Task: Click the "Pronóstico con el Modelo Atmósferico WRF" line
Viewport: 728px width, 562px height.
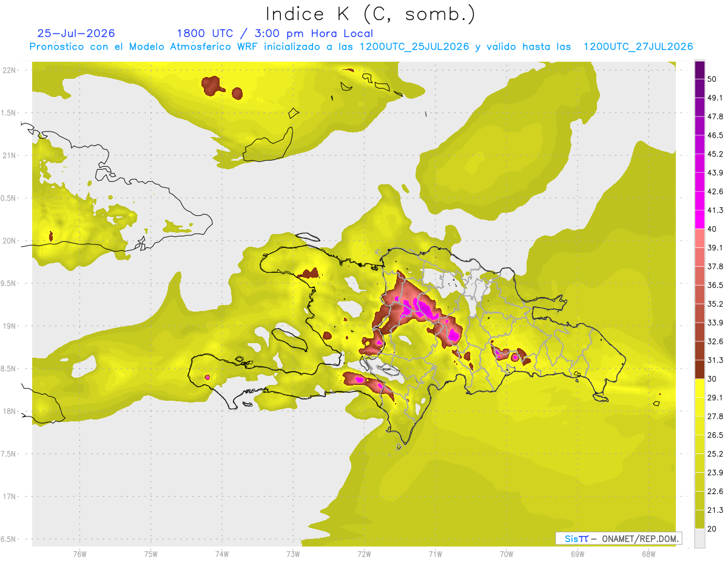Action: (x=362, y=47)
